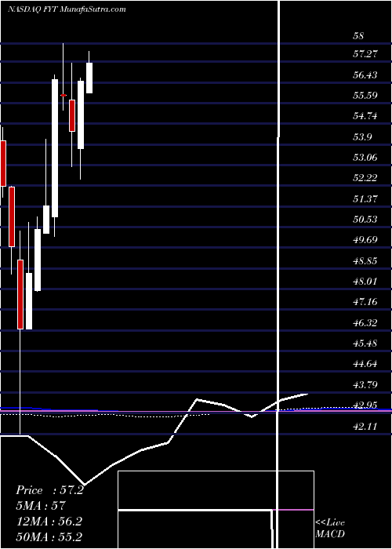This screenshot has height=549, width=392.
Task: Click the small red doji candle near 55.59
Action: click(x=64, y=95)
